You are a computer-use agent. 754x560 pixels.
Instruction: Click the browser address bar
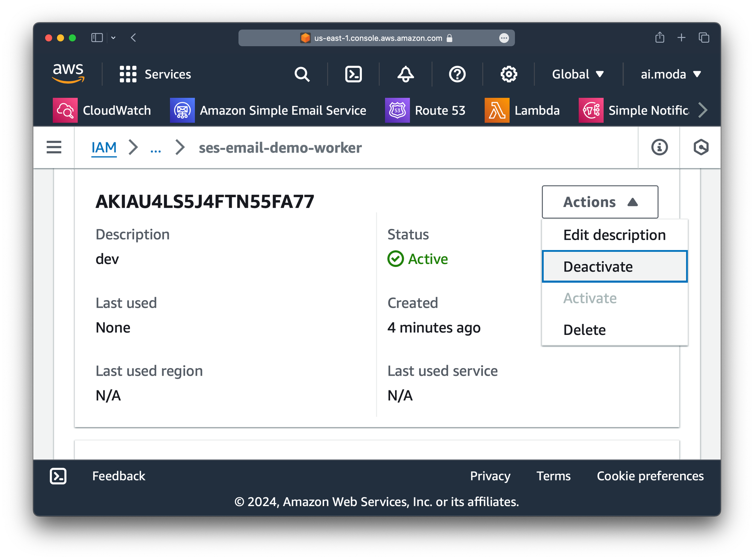[377, 38]
